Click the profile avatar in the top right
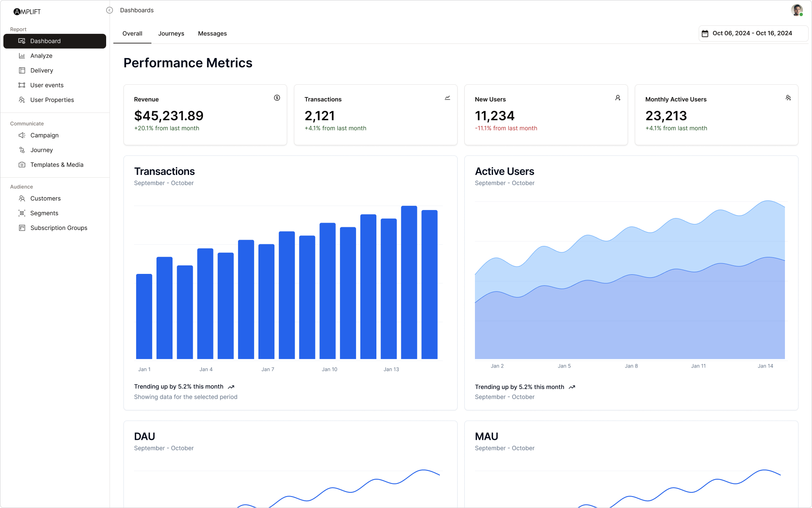 point(797,10)
